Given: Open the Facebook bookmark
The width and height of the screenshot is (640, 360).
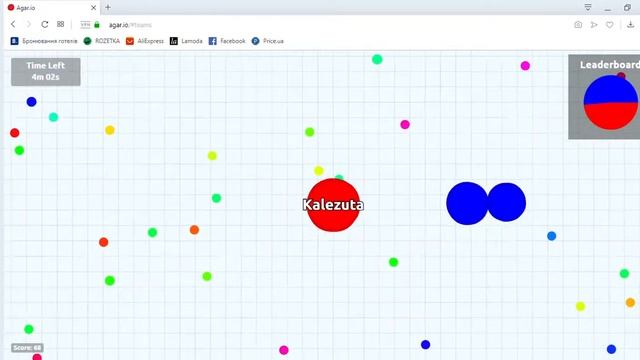Looking at the screenshot, I should point(227,41).
